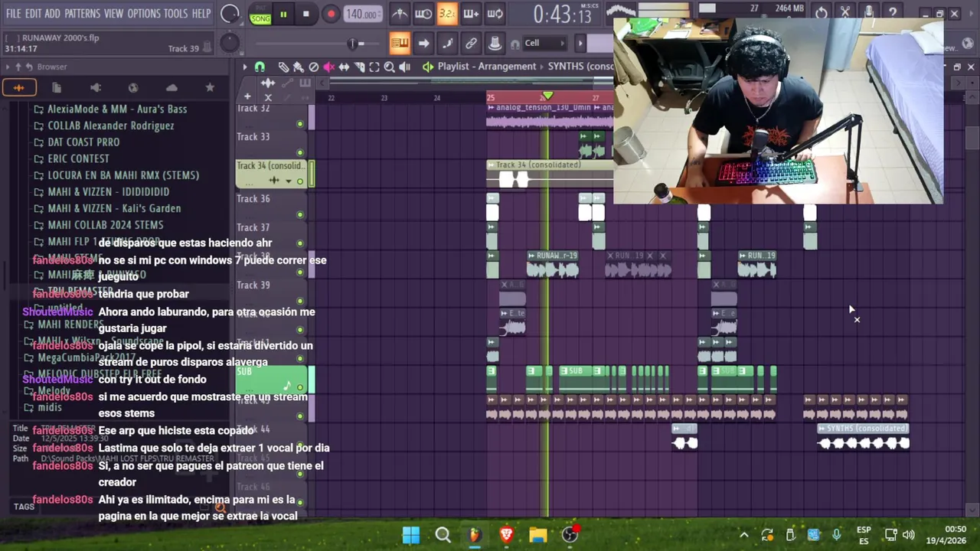Select the Playback speaker tool in playlist
980x551 pixels.
coord(404,67)
